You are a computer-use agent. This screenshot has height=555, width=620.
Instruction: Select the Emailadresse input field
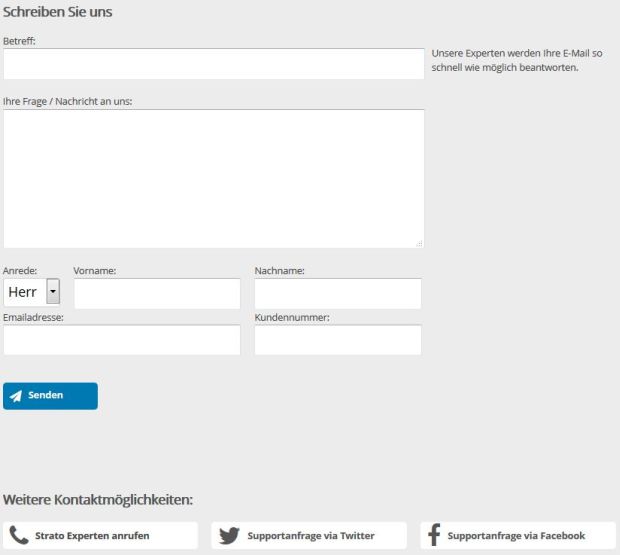pyautogui.click(x=122, y=340)
